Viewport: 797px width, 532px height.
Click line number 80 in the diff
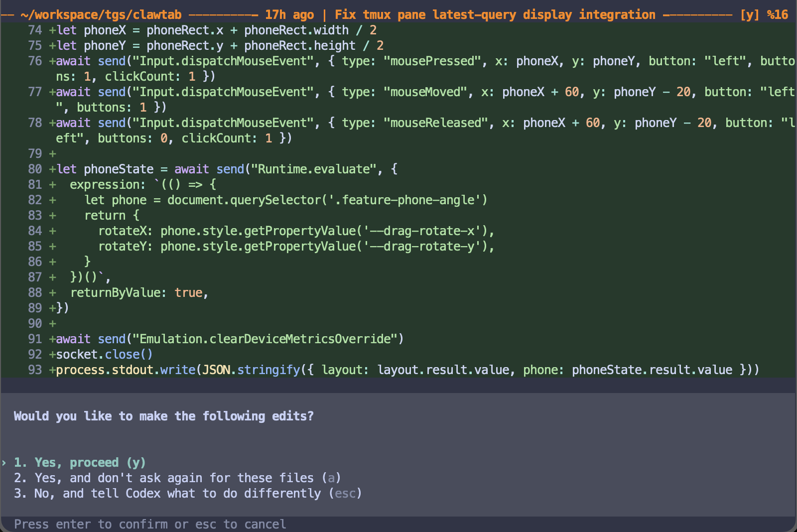(35, 169)
